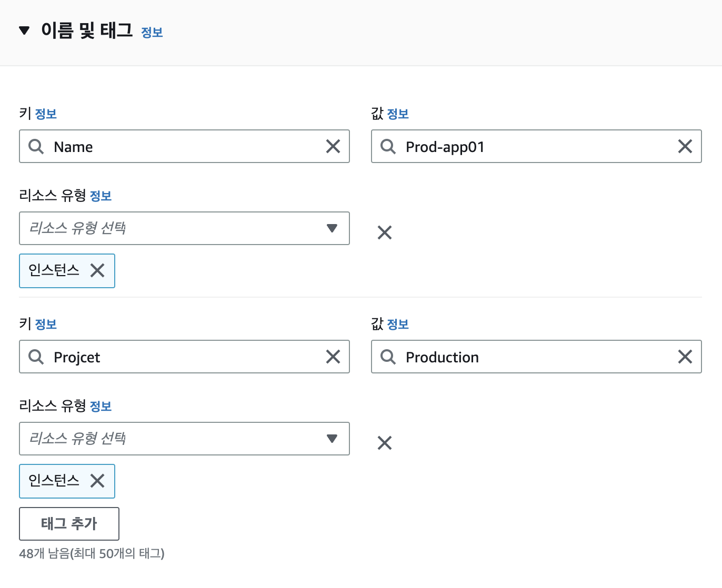The image size is (722, 588).
Task: Click into the Projcet key input field
Action: click(184, 357)
